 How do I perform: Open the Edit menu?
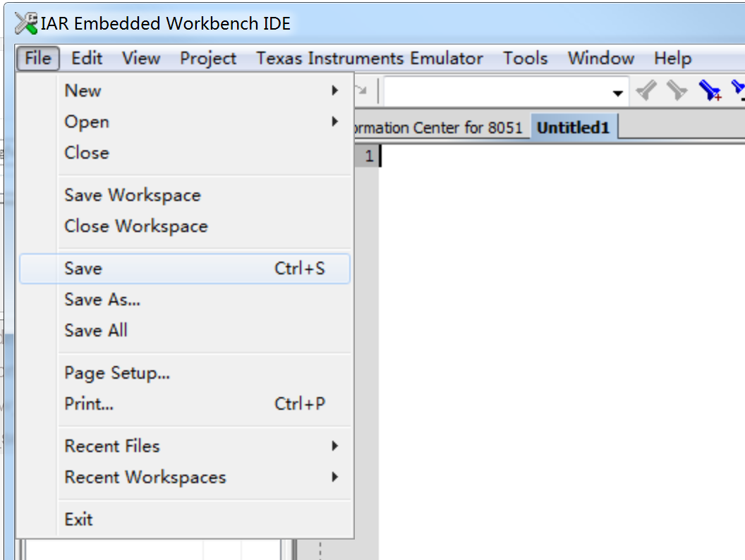tap(87, 58)
